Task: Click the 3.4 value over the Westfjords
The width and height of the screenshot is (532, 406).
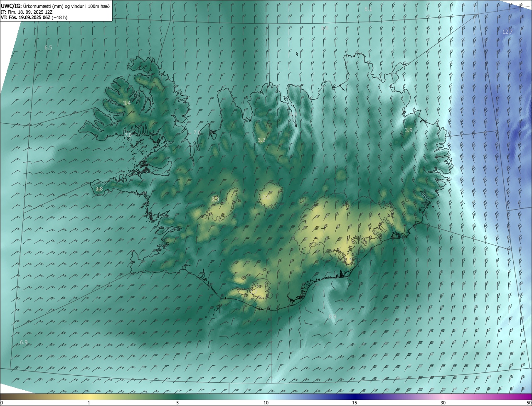Action: click(127, 103)
